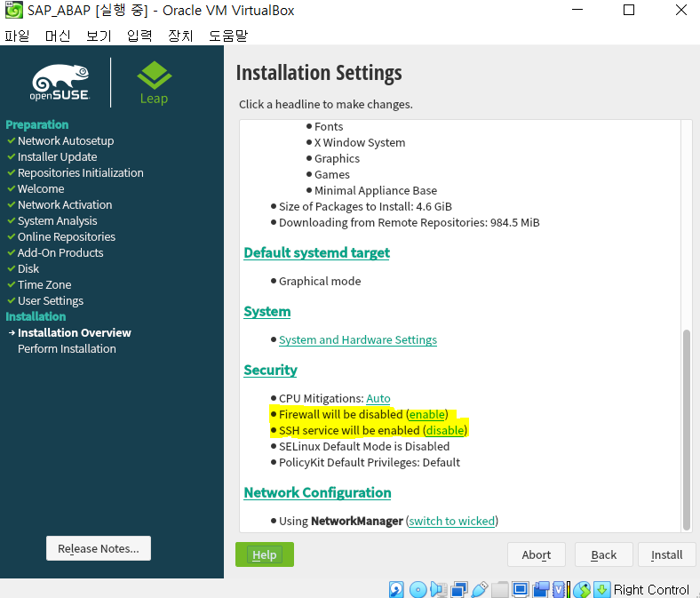This screenshot has height=598, width=700.
Task: Click Time Zone step in sidebar
Action: point(44,285)
